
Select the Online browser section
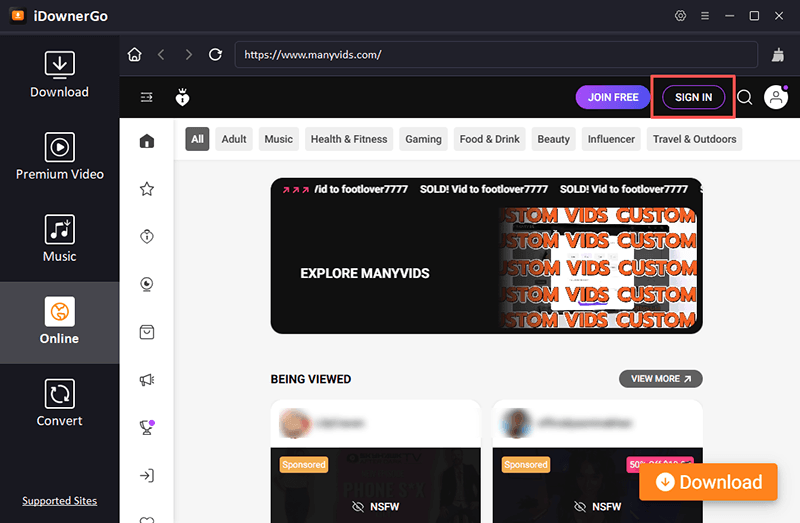pyautogui.click(x=59, y=321)
